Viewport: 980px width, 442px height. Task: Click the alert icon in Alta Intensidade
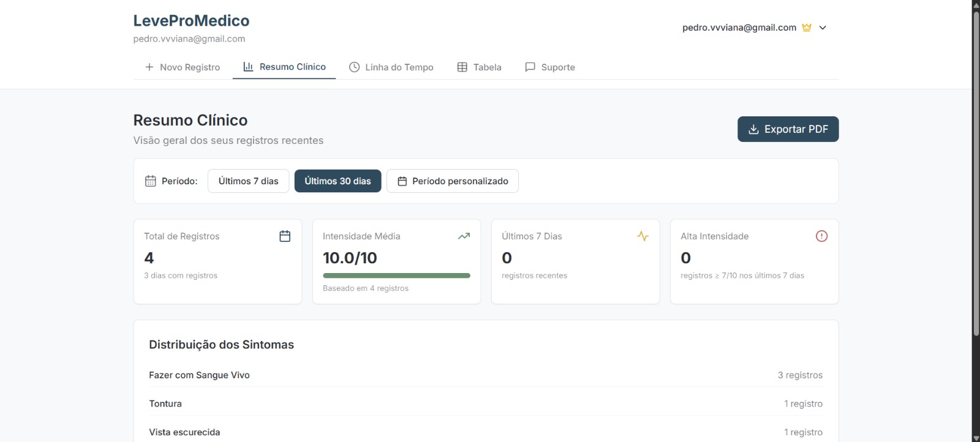[x=821, y=236]
